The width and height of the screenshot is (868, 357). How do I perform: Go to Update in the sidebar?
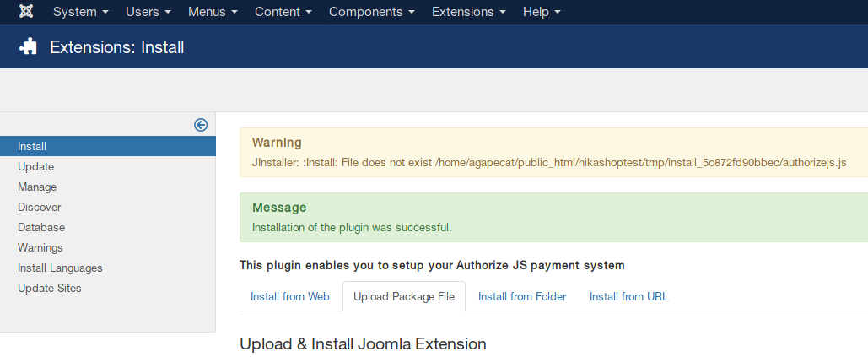36,166
